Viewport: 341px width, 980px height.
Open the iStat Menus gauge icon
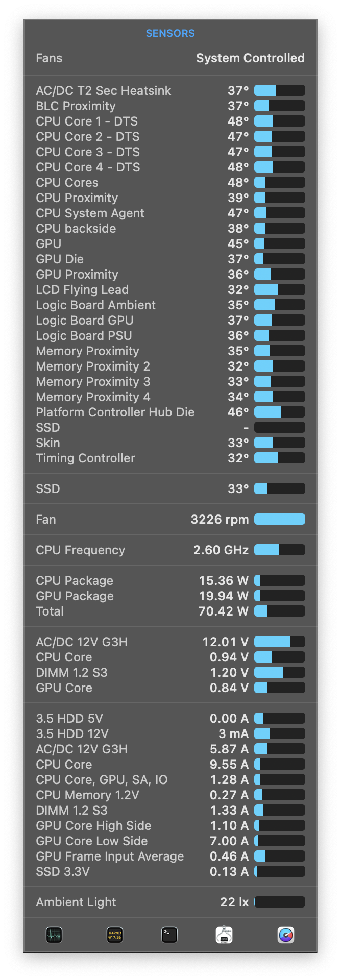coord(286,935)
